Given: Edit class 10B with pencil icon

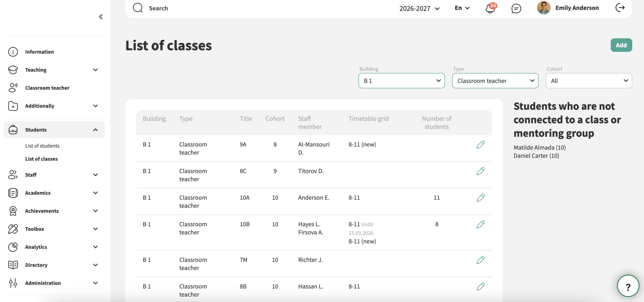Looking at the screenshot, I should click(x=481, y=224).
